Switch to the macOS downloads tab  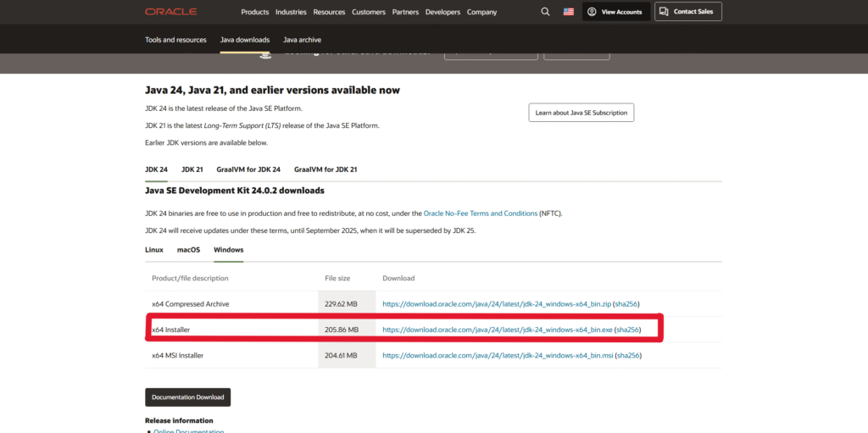(188, 250)
